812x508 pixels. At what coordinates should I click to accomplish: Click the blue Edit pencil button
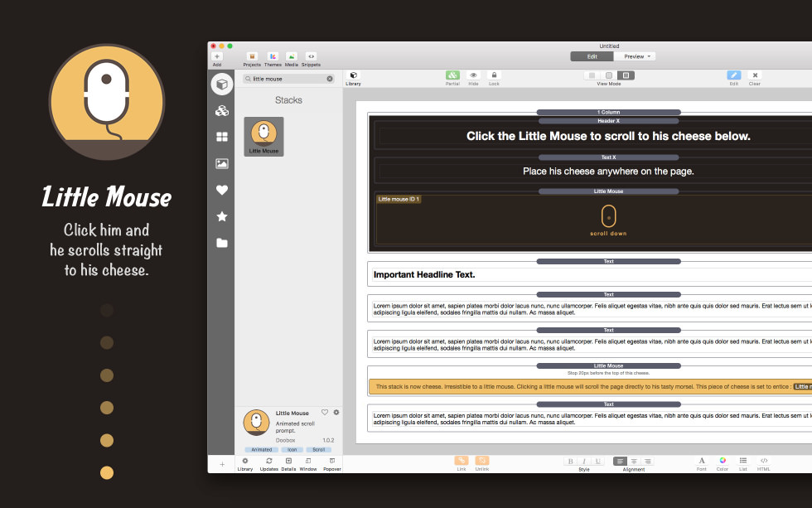[x=734, y=75]
